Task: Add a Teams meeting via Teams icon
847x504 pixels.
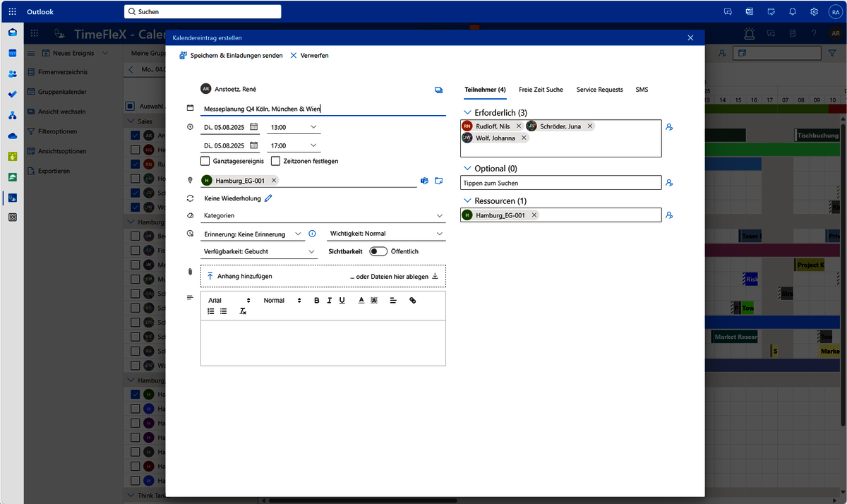Action: [x=424, y=181]
